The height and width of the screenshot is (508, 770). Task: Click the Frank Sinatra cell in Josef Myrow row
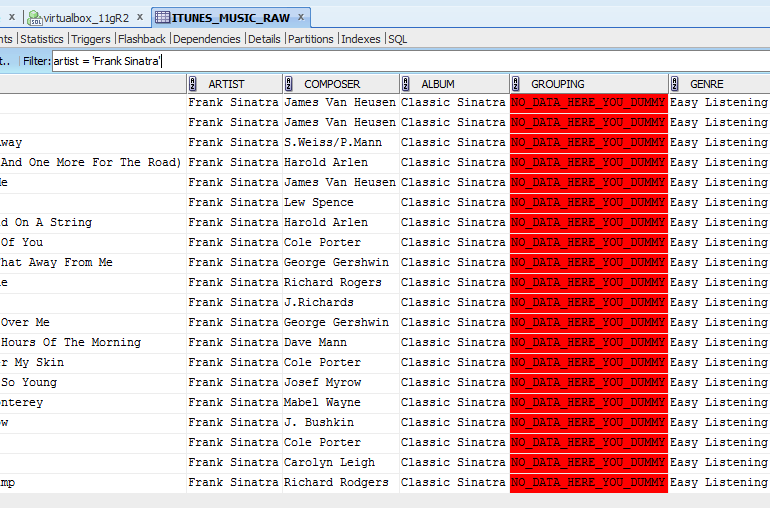pyautogui.click(x=234, y=383)
